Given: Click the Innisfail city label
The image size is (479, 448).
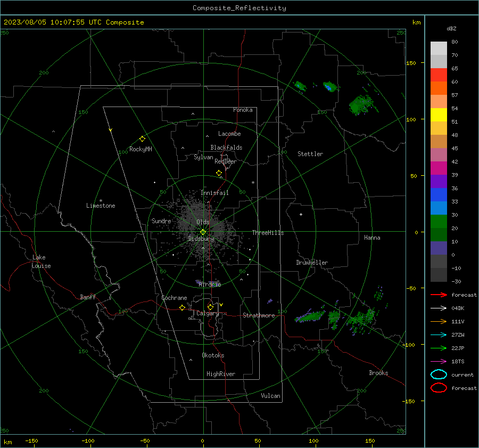Looking at the screenshot, I should point(214,193).
